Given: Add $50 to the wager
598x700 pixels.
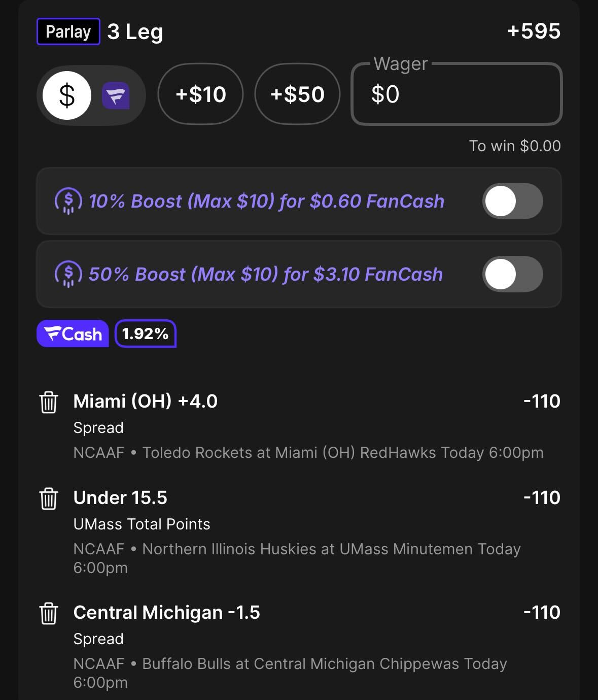Looking at the screenshot, I should coord(297,95).
